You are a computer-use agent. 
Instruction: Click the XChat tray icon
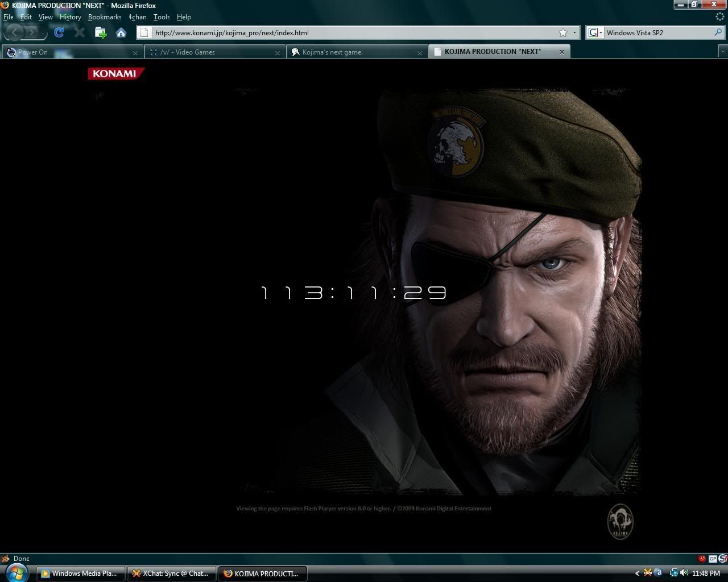648,573
